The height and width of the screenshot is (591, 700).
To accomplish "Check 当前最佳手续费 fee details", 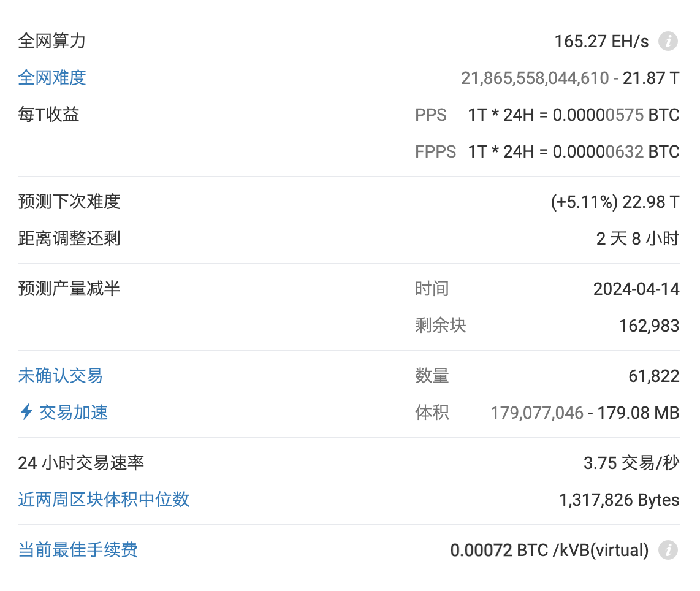I will point(77,551).
